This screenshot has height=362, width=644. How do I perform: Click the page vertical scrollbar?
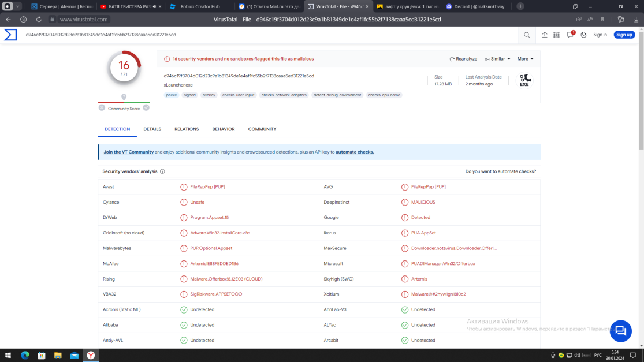coord(640,87)
